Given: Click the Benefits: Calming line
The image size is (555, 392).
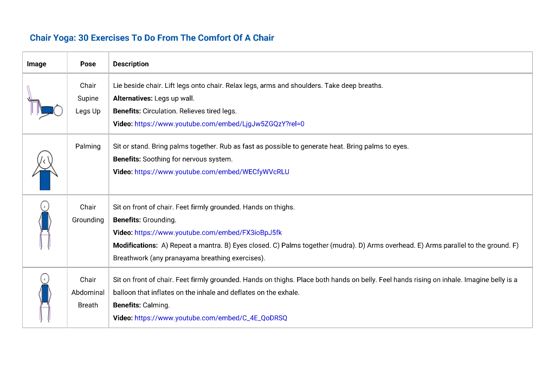Looking at the screenshot, I should click(x=141, y=305).
